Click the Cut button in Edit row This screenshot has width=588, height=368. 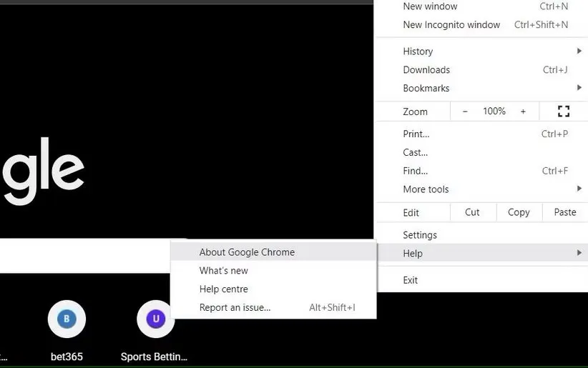pyautogui.click(x=472, y=212)
